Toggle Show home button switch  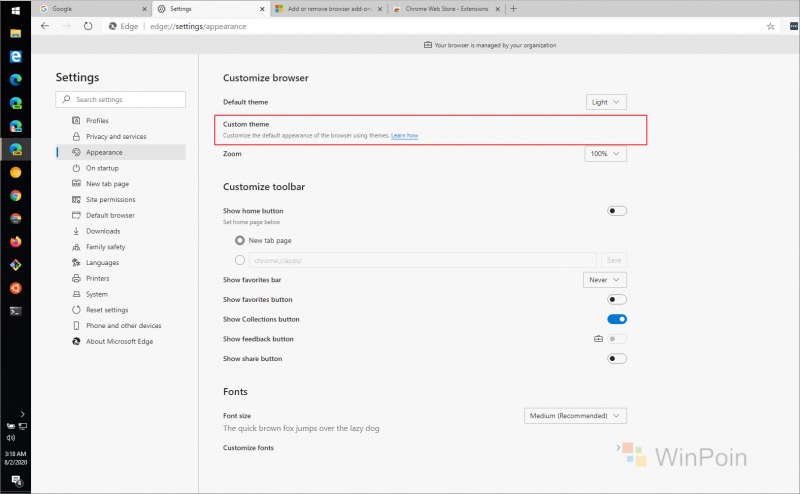(617, 211)
